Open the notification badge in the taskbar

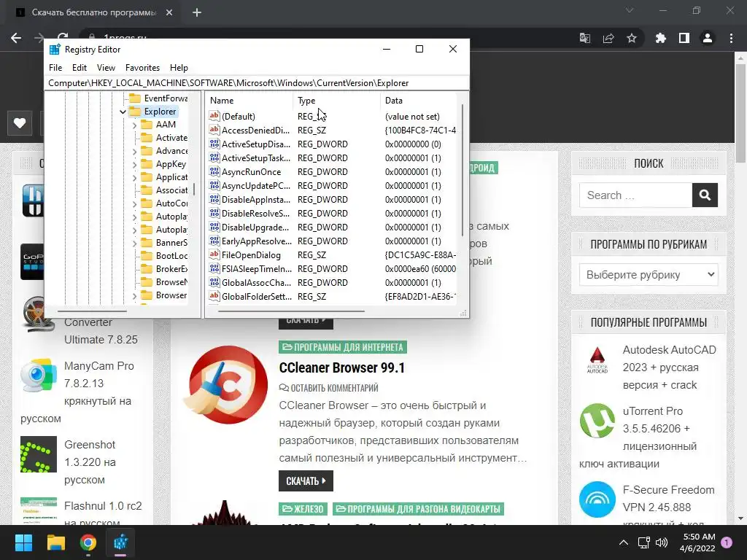point(727,542)
